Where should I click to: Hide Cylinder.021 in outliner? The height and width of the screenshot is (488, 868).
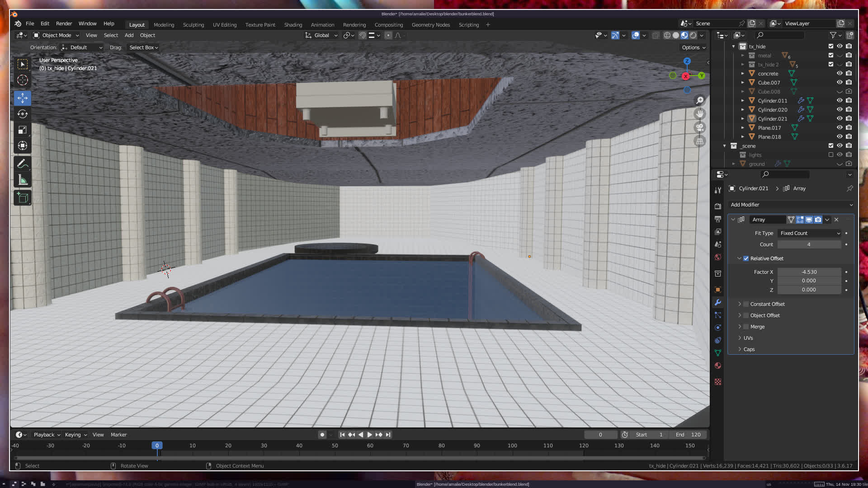tap(840, 118)
